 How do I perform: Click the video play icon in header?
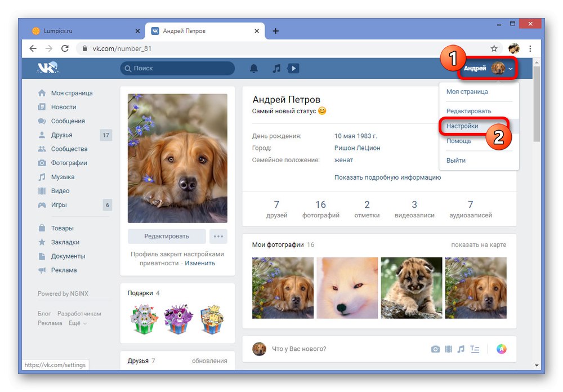293,68
